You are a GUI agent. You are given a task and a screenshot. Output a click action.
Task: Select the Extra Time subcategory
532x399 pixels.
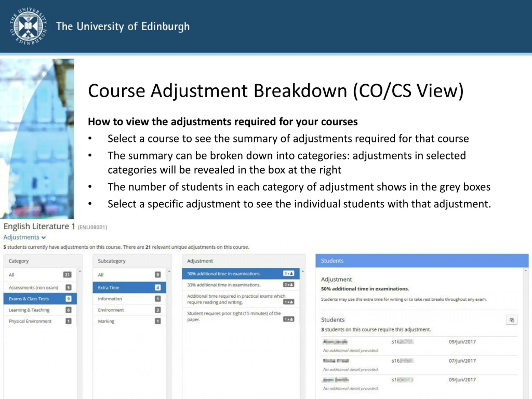click(x=129, y=287)
